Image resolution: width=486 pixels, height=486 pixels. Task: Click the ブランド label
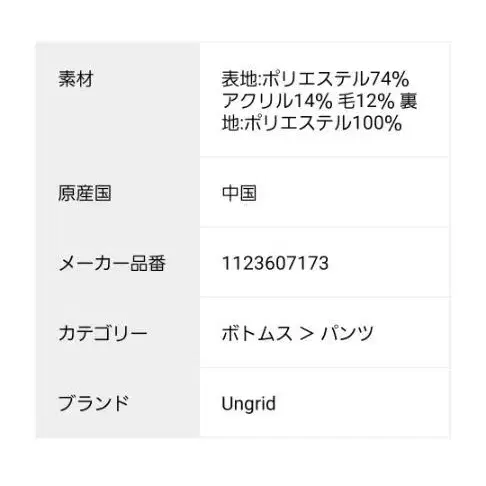pyautogui.click(x=94, y=403)
